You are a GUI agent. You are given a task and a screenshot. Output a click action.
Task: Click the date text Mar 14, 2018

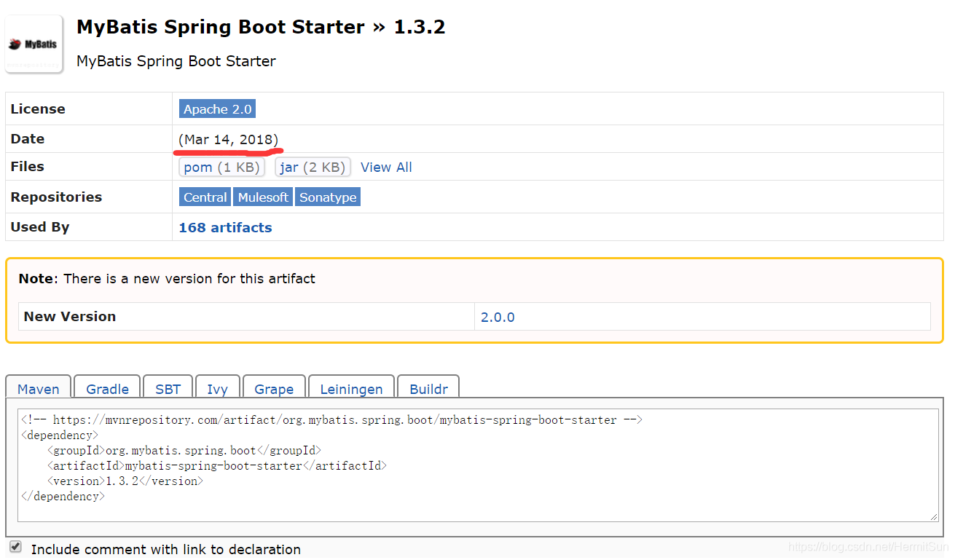coord(228,139)
